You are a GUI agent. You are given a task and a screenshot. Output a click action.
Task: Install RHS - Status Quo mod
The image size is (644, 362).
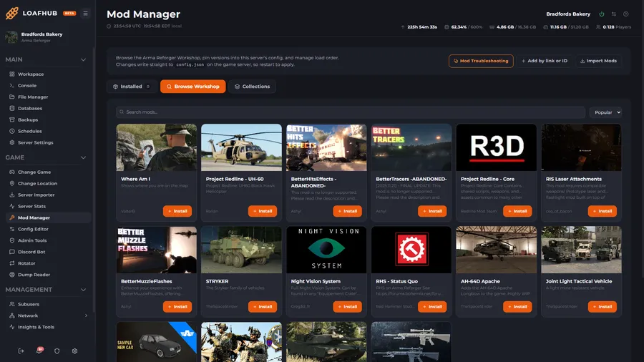[432, 307]
